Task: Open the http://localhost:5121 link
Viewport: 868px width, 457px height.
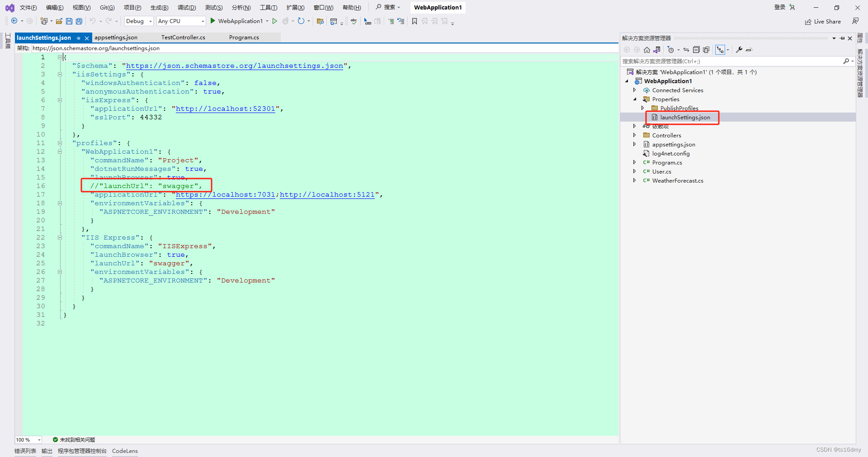Action: point(327,194)
